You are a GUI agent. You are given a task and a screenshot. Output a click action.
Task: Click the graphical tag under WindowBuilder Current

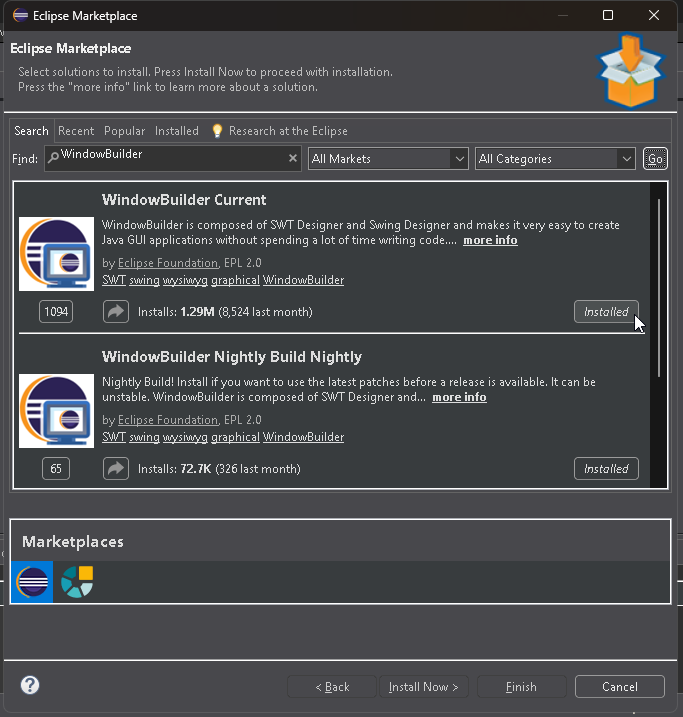coord(235,280)
